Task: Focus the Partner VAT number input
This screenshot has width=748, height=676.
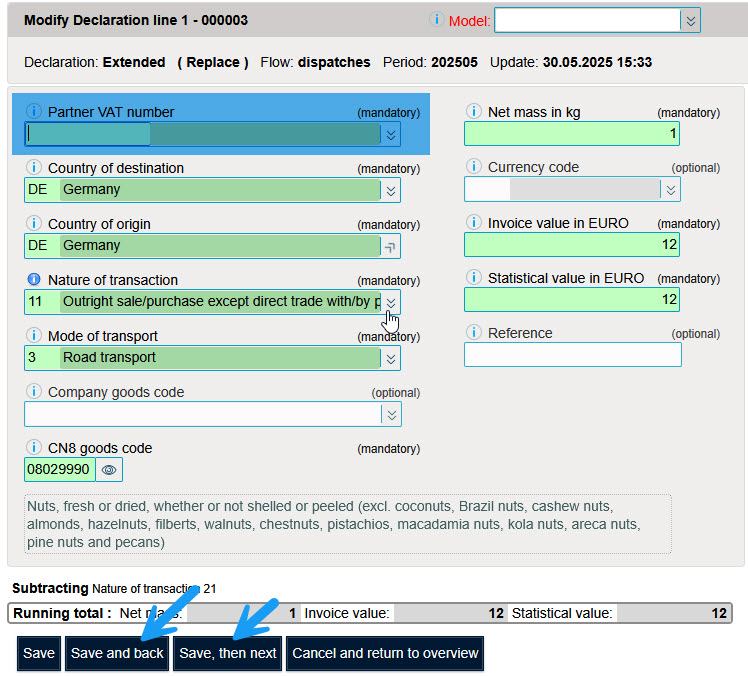Action: tap(203, 135)
